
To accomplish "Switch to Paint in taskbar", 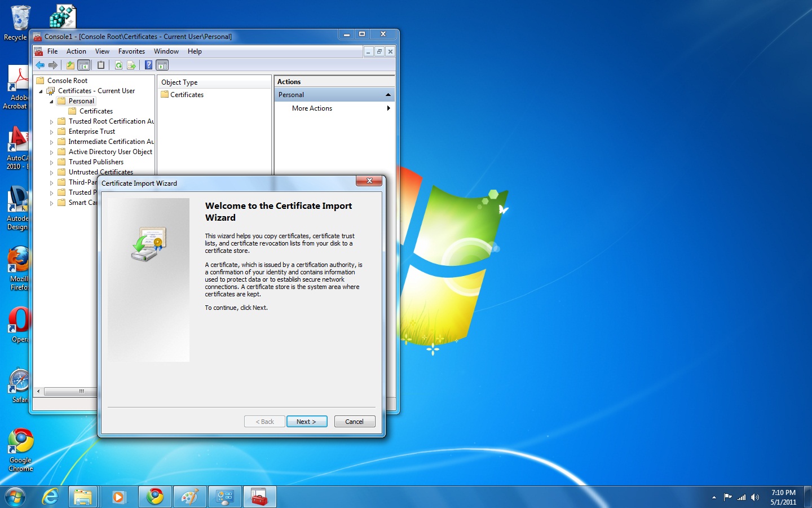I will pyautogui.click(x=190, y=497).
